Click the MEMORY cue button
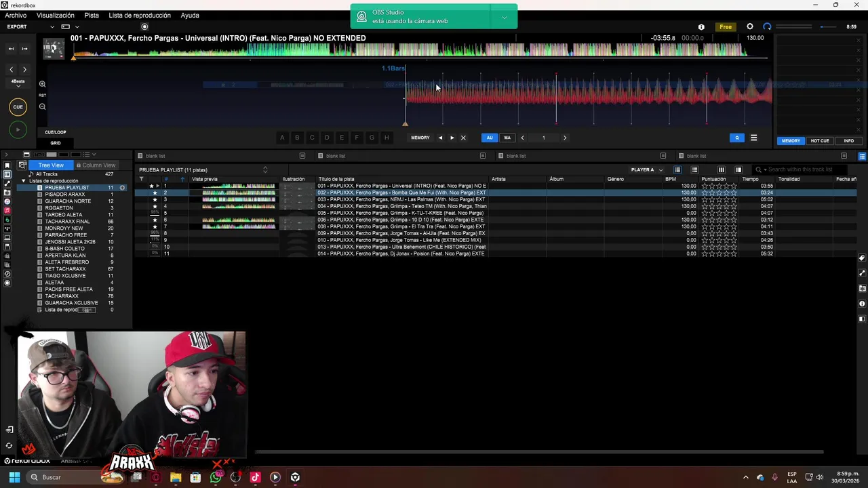Screen dimensions: 868x488 [420, 138]
